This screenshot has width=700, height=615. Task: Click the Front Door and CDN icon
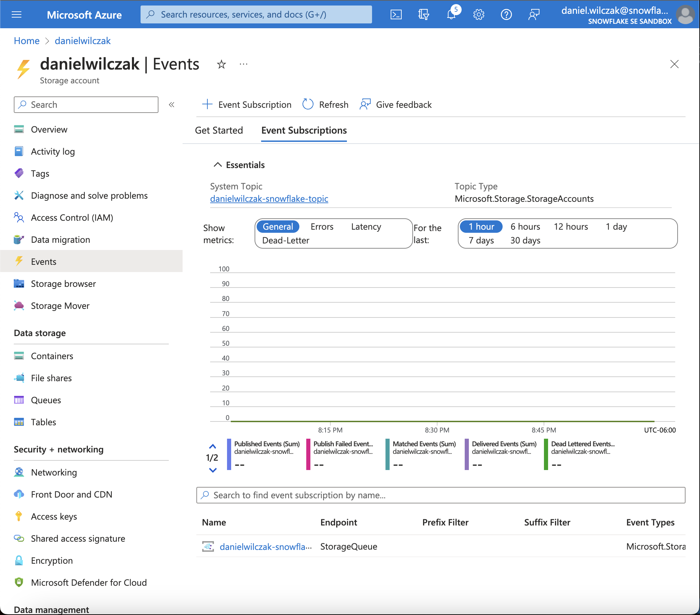19,494
